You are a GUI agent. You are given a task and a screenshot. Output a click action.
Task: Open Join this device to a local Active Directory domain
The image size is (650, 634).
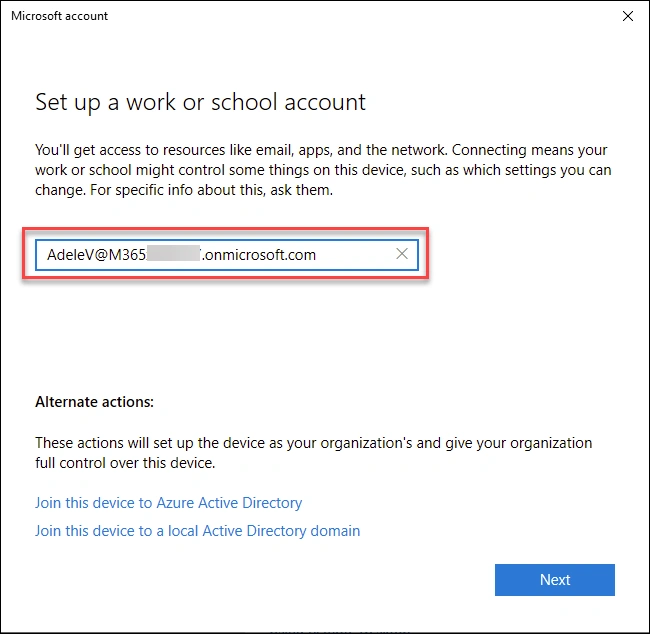(x=197, y=531)
